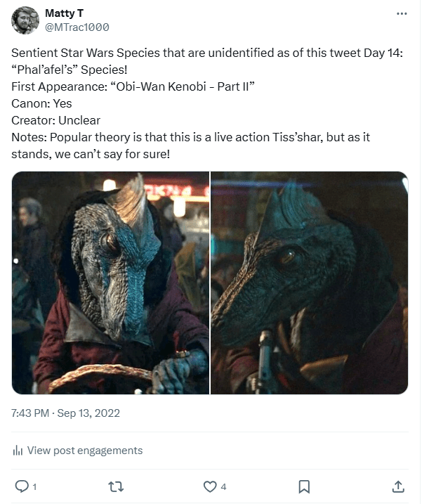Open View post engagements
Screen dimensions: 422x504
click(84, 451)
